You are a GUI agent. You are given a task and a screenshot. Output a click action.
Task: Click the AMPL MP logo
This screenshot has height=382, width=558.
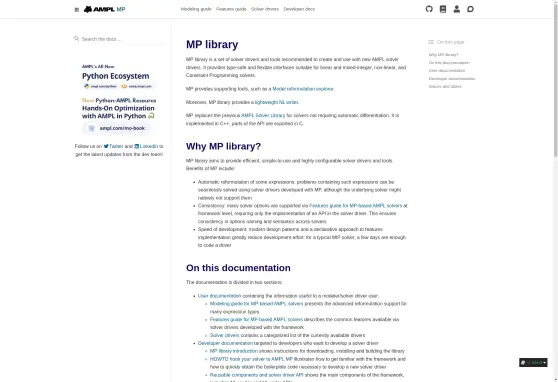(x=104, y=9)
